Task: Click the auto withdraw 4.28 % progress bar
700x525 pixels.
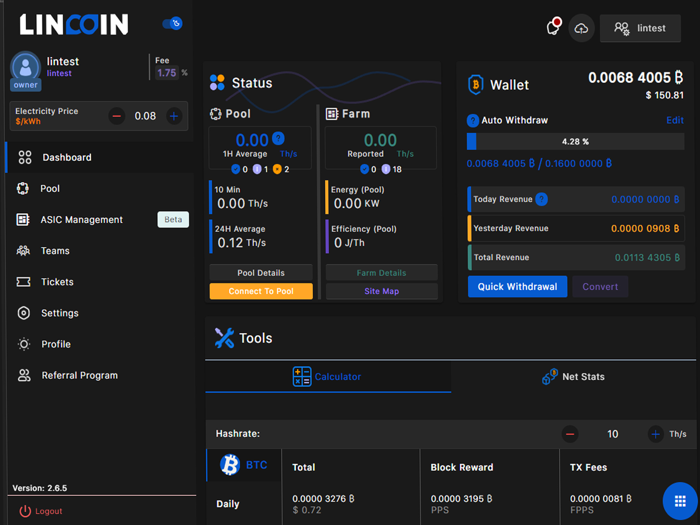Action: pos(575,142)
